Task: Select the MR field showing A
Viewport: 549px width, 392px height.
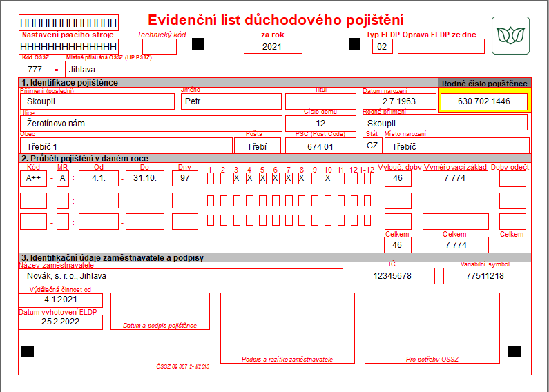Action: (x=63, y=179)
